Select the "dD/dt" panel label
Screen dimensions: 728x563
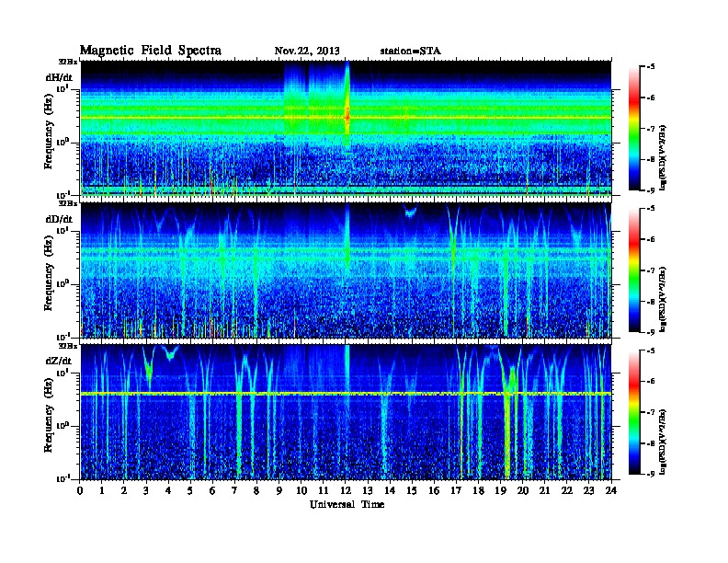click(x=59, y=219)
